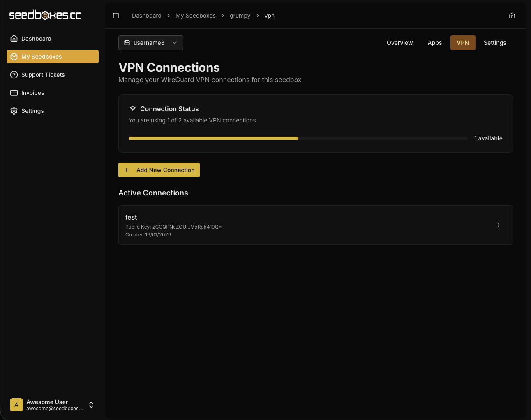The image size is (531, 420).
Task: Click the seedboxes.cc logo
Action: tap(45, 15)
